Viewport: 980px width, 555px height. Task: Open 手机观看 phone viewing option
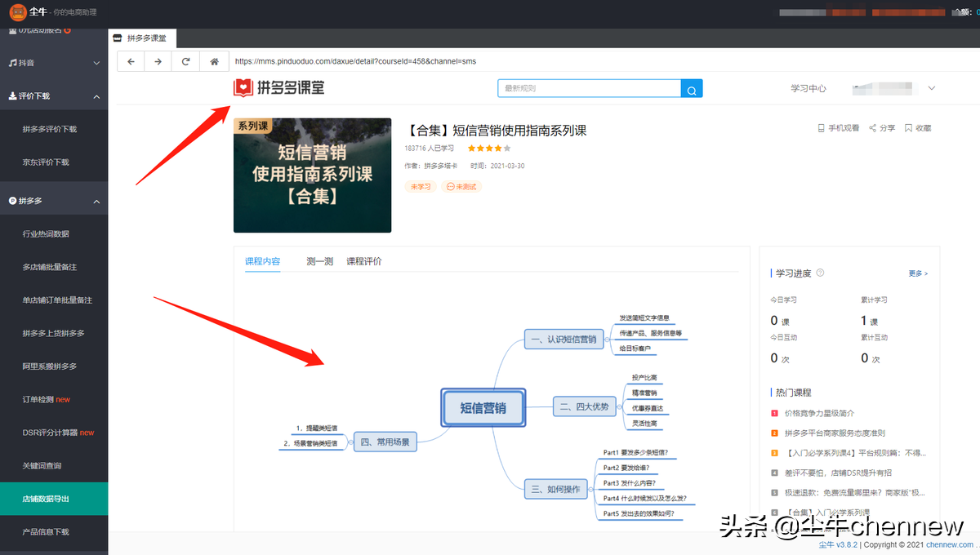pos(838,128)
